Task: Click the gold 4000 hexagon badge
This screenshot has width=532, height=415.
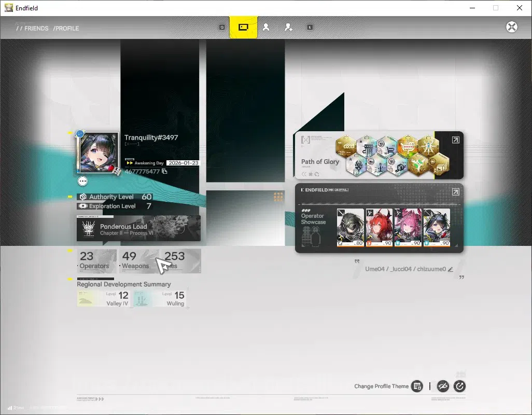Action: pos(346,147)
